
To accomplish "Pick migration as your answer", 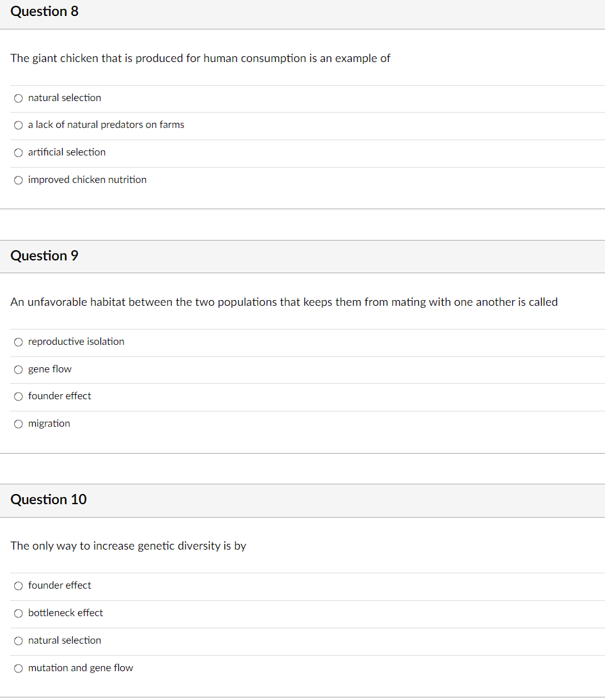I will 18,424.
